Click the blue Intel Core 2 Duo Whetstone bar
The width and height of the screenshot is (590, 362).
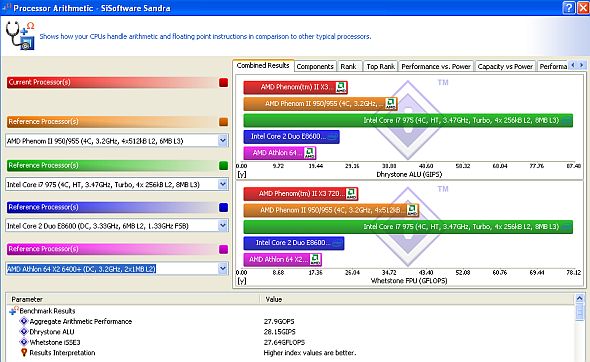(x=294, y=243)
